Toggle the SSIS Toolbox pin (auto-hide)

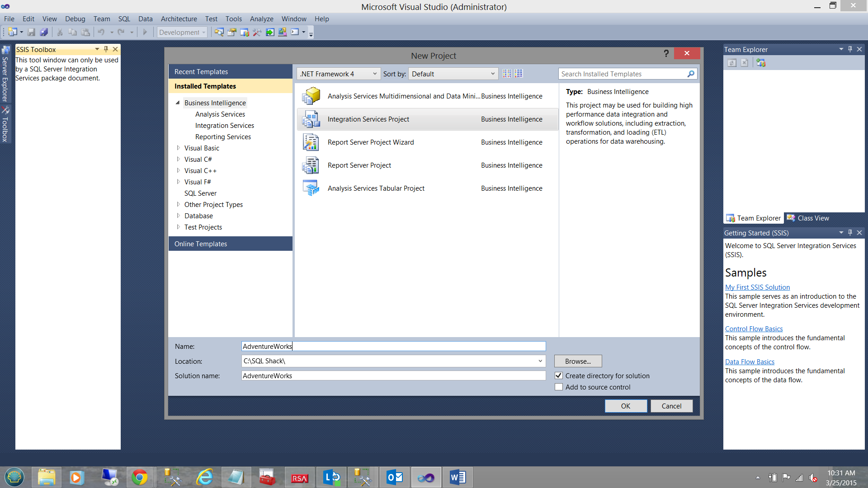(106, 49)
